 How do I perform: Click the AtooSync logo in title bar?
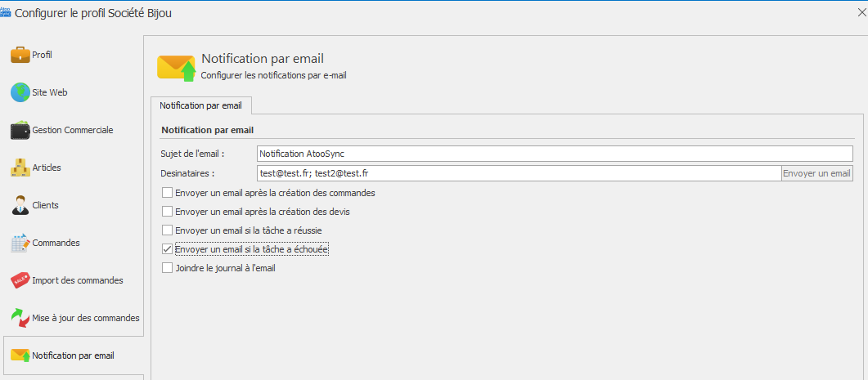[x=6, y=13]
